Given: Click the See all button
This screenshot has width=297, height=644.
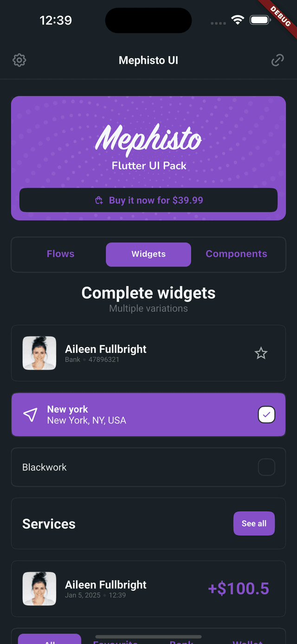Looking at the screenshot, I should [x=254, y=524].
